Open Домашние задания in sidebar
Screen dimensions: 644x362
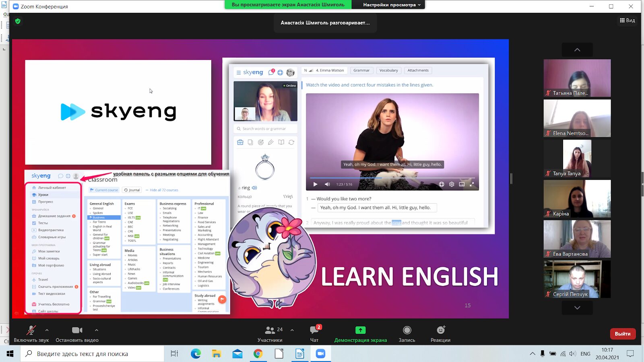point(54,216)
